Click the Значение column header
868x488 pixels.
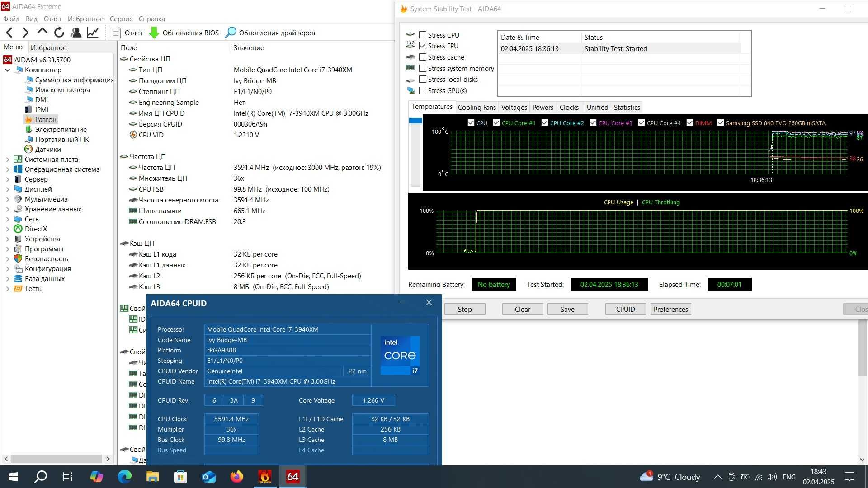249,47
